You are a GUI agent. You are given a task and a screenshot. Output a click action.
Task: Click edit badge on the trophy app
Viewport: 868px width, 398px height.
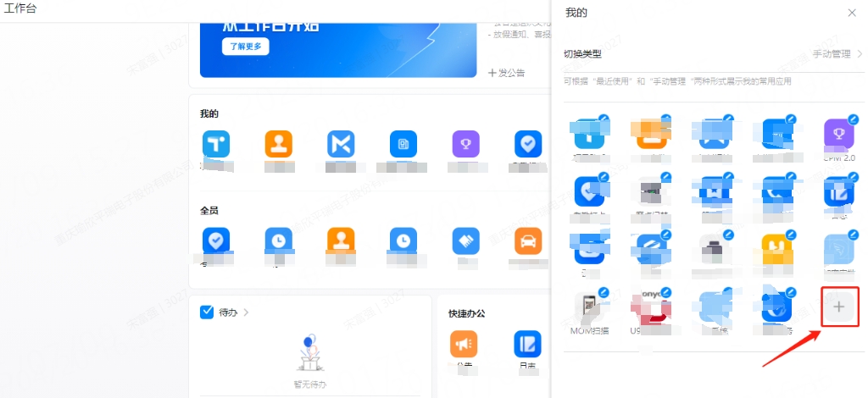pos(852,119)
